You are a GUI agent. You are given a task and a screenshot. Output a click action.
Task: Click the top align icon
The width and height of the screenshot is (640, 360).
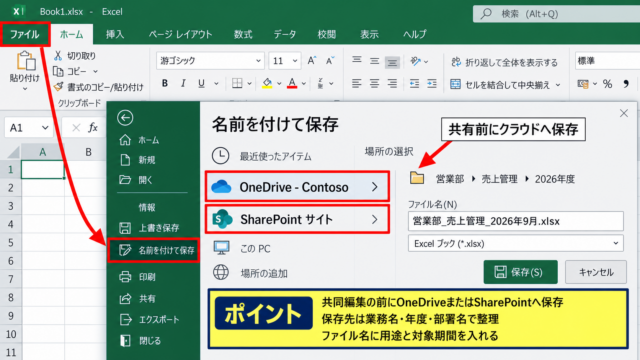pos(357,60)
